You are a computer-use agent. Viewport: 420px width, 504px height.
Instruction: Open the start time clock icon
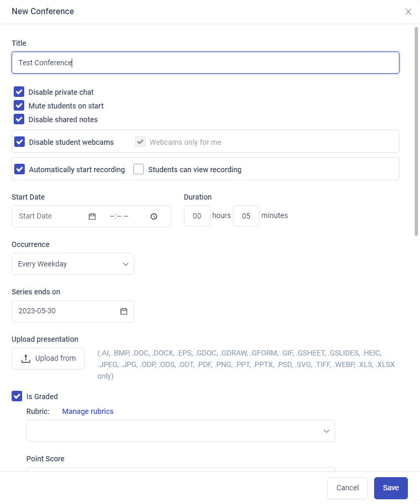pos(154,216)
